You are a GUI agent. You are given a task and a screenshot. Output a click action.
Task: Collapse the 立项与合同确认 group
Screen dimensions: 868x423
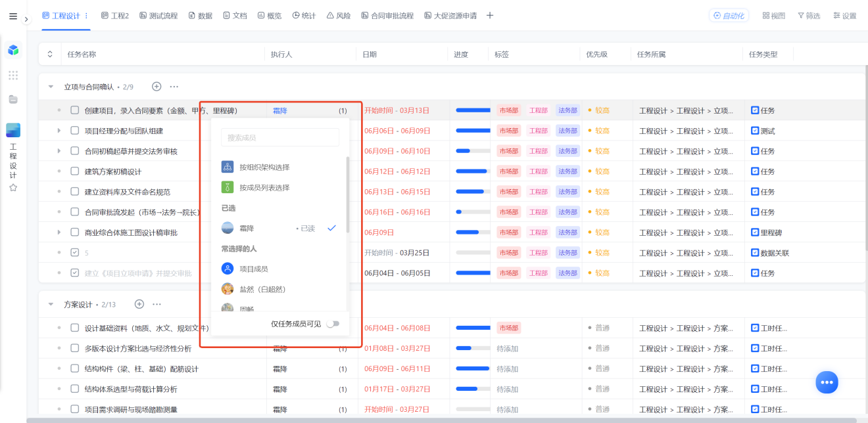pos(51,87)
